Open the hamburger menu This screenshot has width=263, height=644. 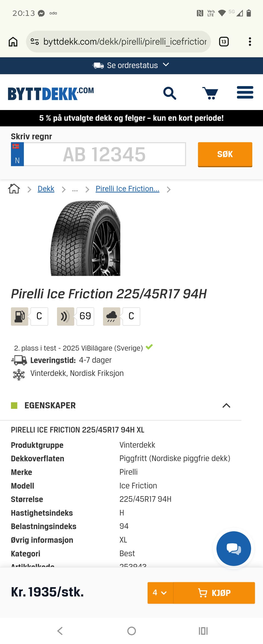pyautogui.click(x=245, y=92)
